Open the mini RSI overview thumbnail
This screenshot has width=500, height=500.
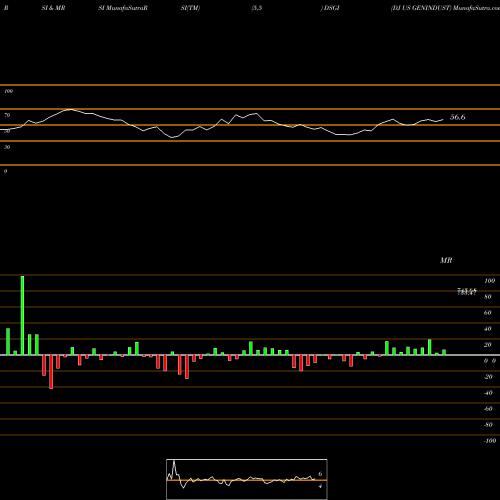tap(247, 479)
